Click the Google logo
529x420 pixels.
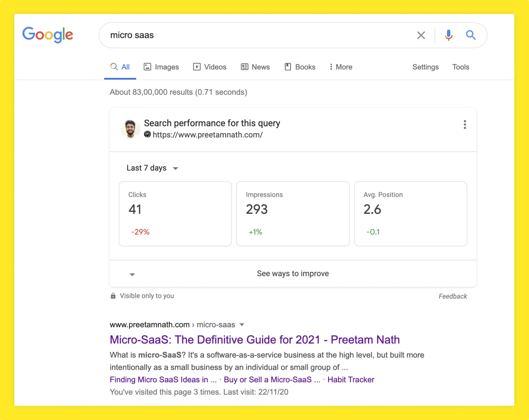(48, 35)
